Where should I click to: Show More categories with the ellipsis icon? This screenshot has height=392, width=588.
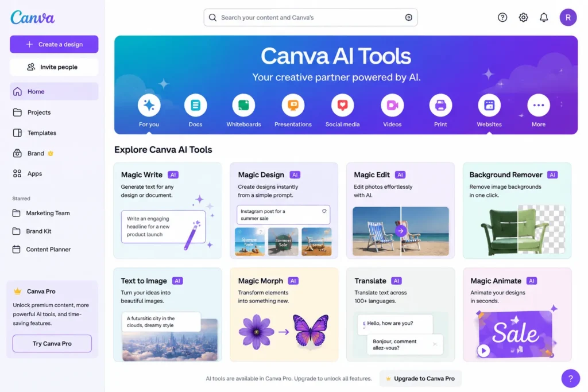click(539, 105)
